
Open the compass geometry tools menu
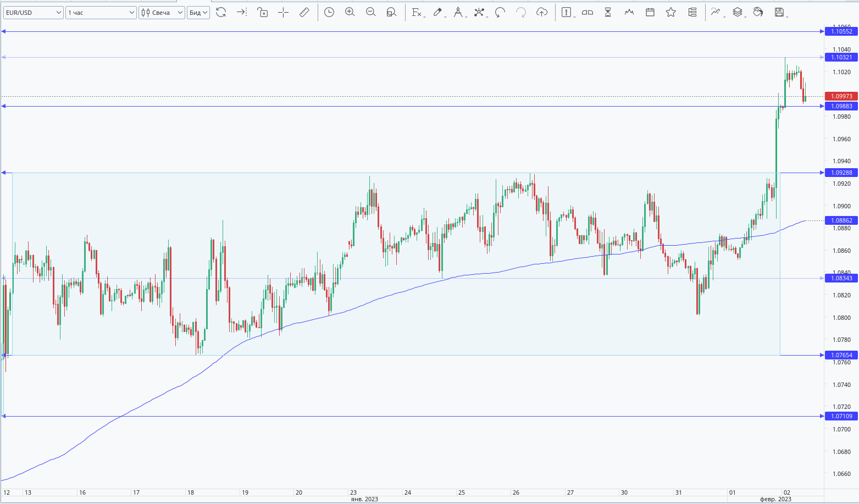point(458,12)
